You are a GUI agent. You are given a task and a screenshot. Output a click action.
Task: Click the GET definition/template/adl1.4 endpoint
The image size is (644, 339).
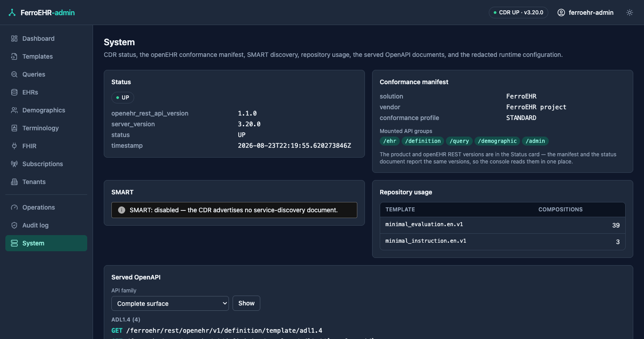[217, 330]
